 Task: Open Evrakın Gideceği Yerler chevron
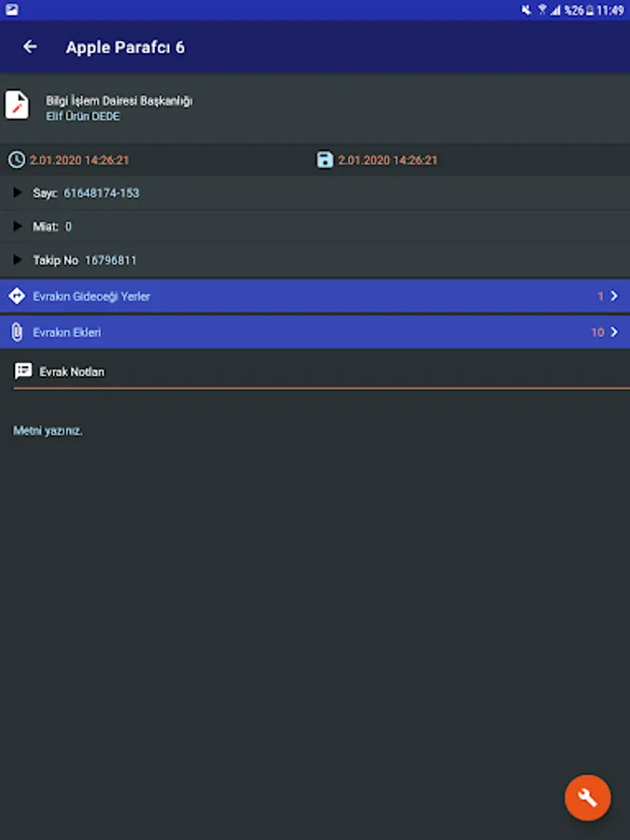(613, 296)
